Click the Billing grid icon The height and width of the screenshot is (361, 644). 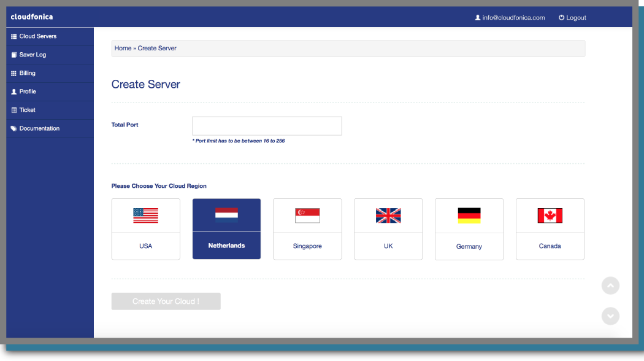(14, 73)
